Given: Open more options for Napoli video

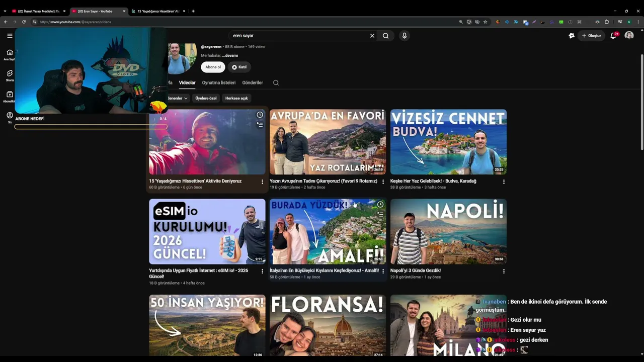Looking at the screenshot, I should [504, 271].
